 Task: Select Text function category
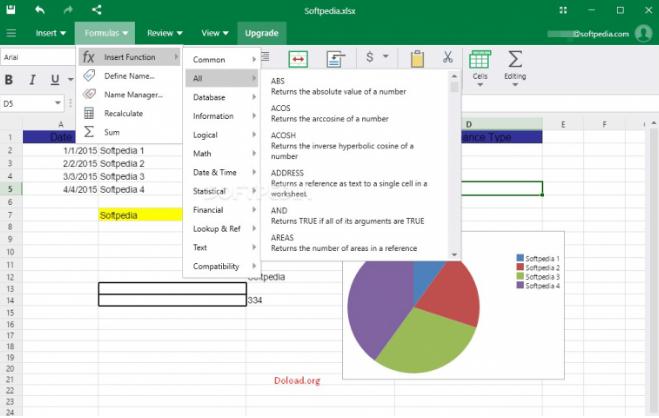[x=221, y=247]
